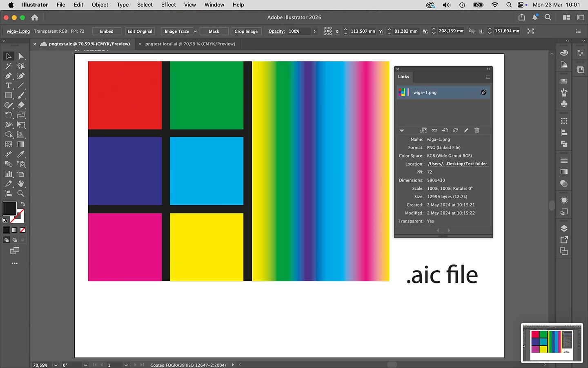Viewport: 588px width, 368px height.
Task: Swap fill and stroke colors
Action: point(23,204)
